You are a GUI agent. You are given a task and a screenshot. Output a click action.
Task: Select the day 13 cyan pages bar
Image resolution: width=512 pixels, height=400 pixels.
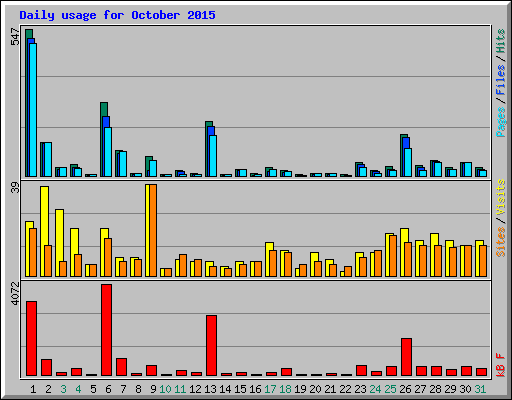(x=213, y=156)
